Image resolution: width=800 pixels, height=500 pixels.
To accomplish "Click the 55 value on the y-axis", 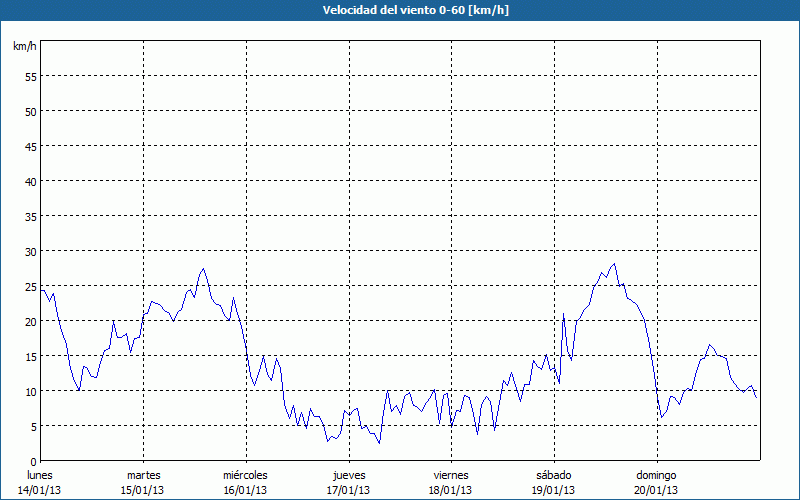I will [x=30, y=76].
